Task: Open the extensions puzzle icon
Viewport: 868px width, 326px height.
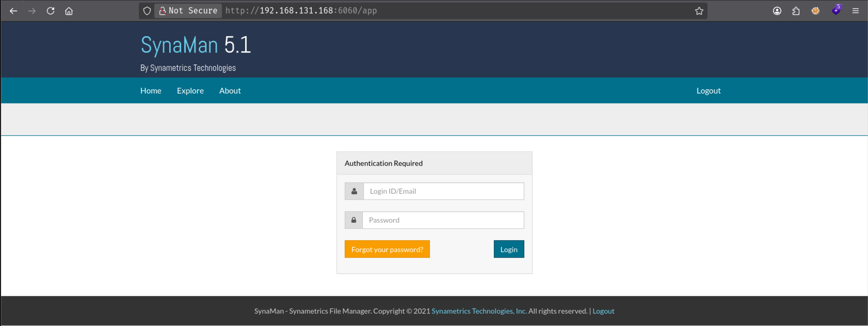Action: 796,11
